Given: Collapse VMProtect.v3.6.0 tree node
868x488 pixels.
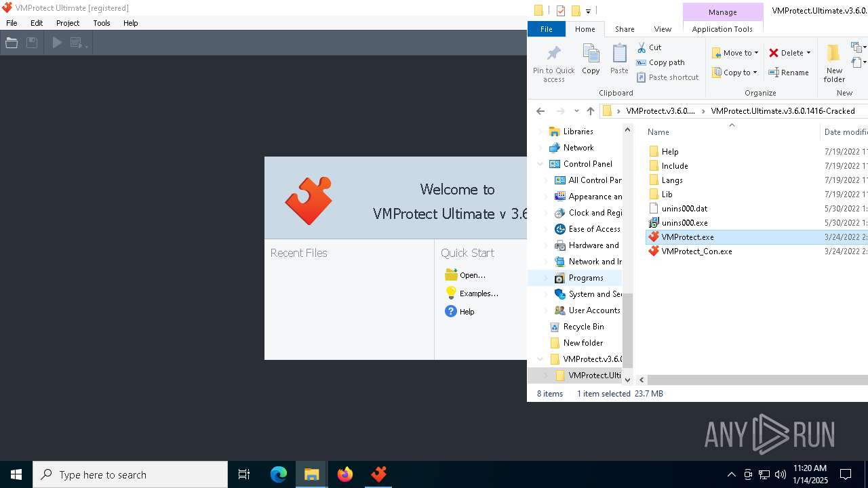Looking at the screenshot, I should pyautogui.click(x=540, y=359).
